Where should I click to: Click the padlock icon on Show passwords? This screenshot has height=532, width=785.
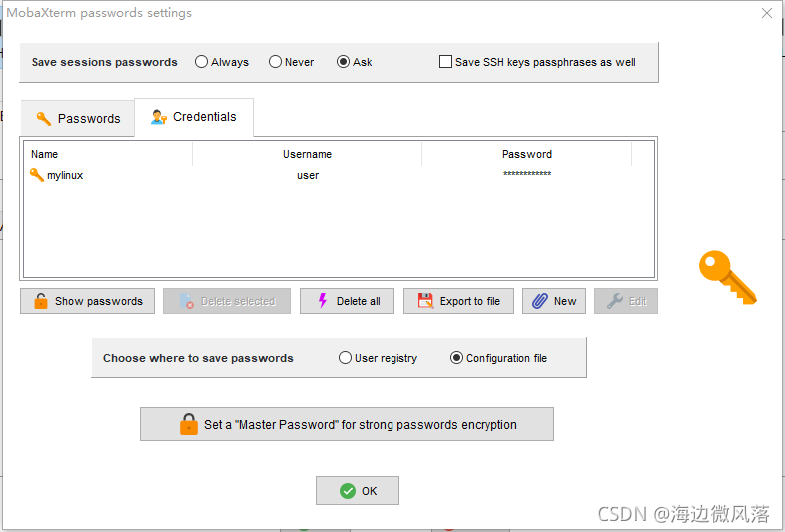pyautogui.click(x=41, y=301)
